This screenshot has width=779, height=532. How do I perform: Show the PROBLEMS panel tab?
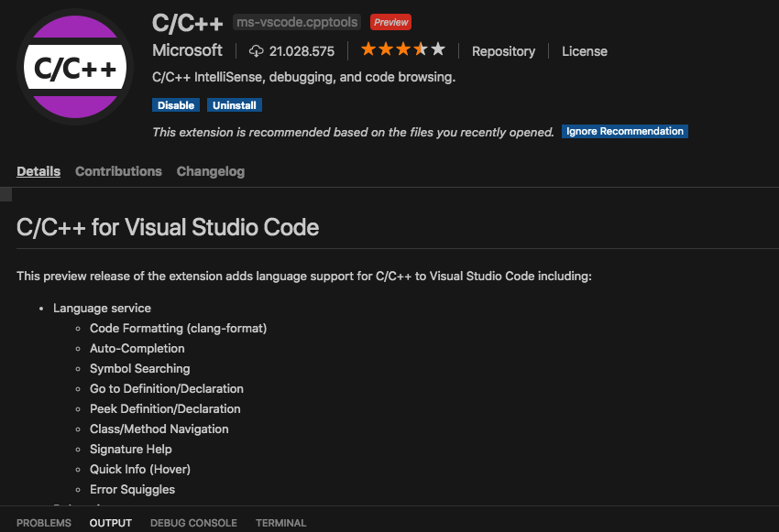click(44, 523)
